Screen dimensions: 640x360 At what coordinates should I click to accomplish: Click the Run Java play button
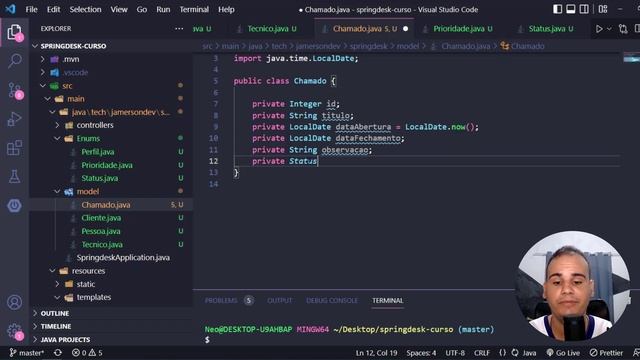pos(599,29)
